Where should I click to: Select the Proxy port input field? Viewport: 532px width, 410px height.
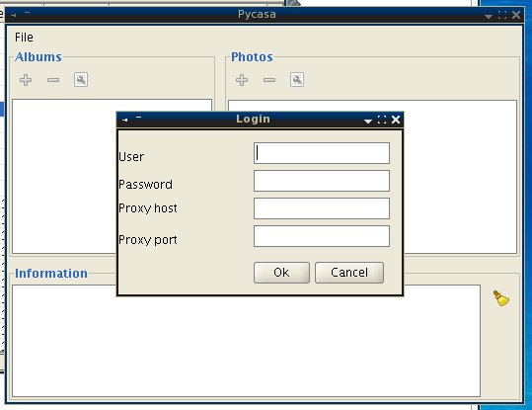point(322,236)
